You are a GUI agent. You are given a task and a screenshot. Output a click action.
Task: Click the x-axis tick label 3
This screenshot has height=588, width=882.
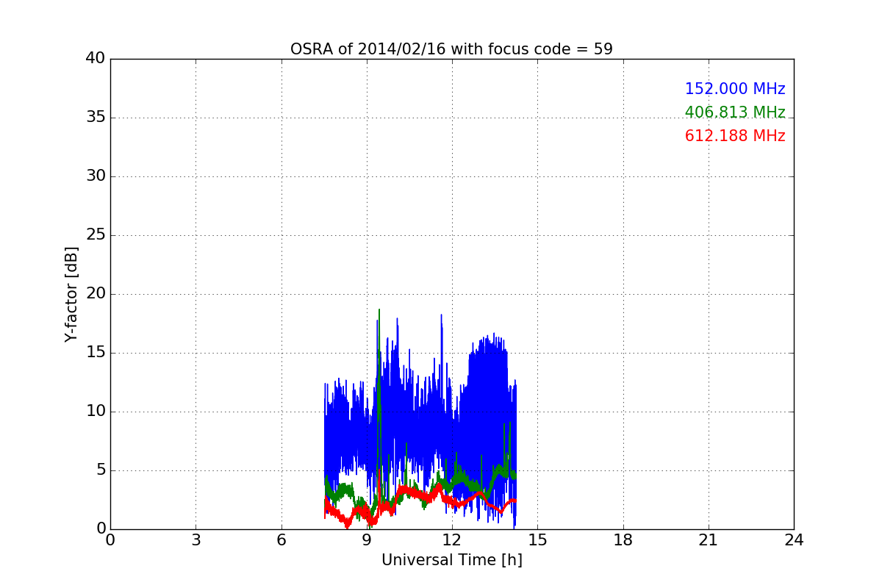pos(196,540)
